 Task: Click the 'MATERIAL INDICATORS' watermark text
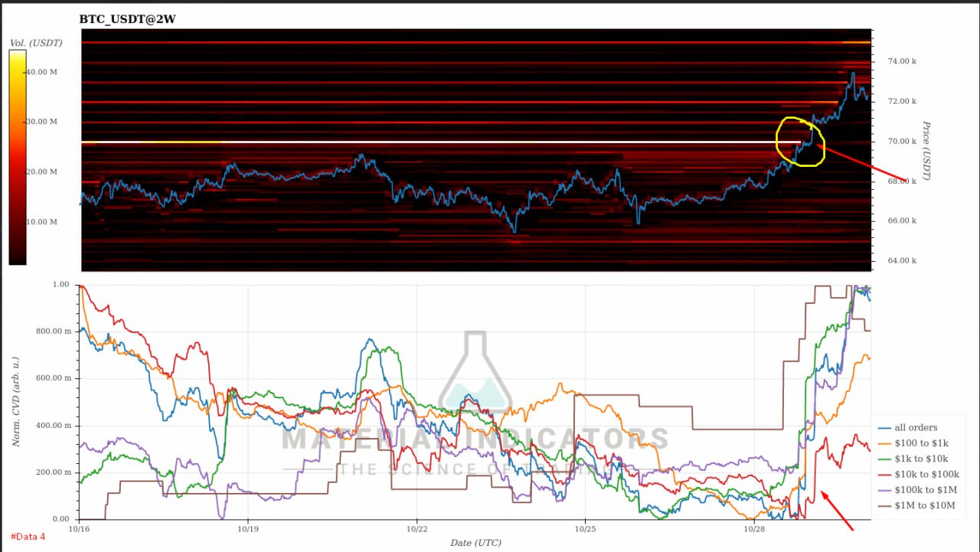point(475,439)
